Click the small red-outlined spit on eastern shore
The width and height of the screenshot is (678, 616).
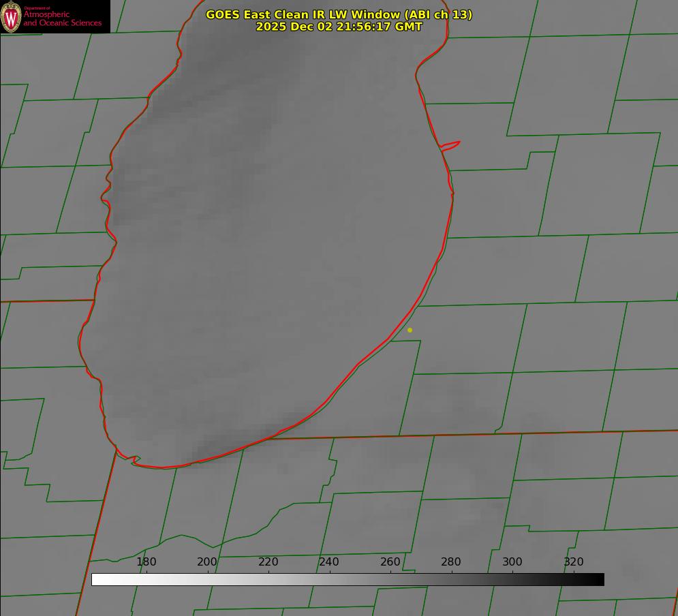(452, 144)
